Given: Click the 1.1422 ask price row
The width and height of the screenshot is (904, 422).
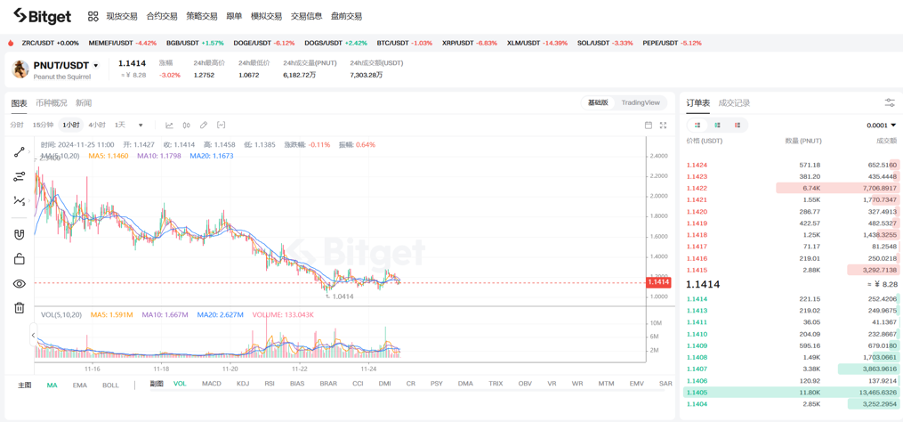Looking at the screenshot, I should pos(792,188).
